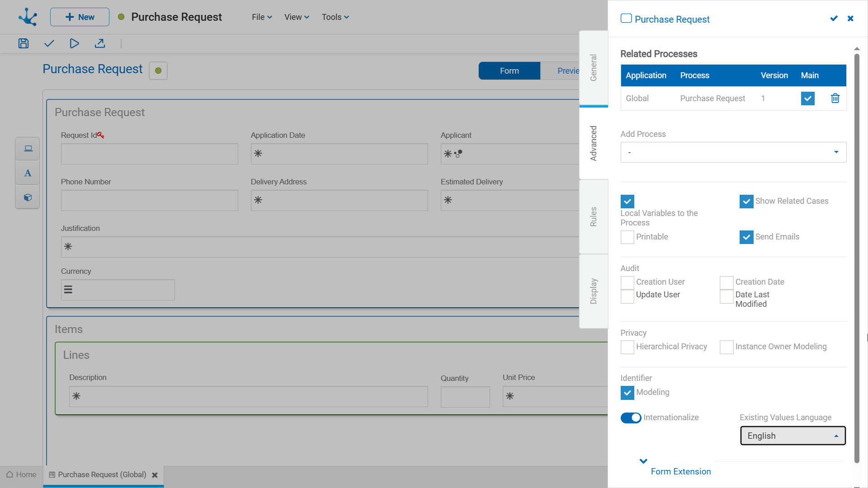Turn off the Internationalize toggle

point(631,418)
